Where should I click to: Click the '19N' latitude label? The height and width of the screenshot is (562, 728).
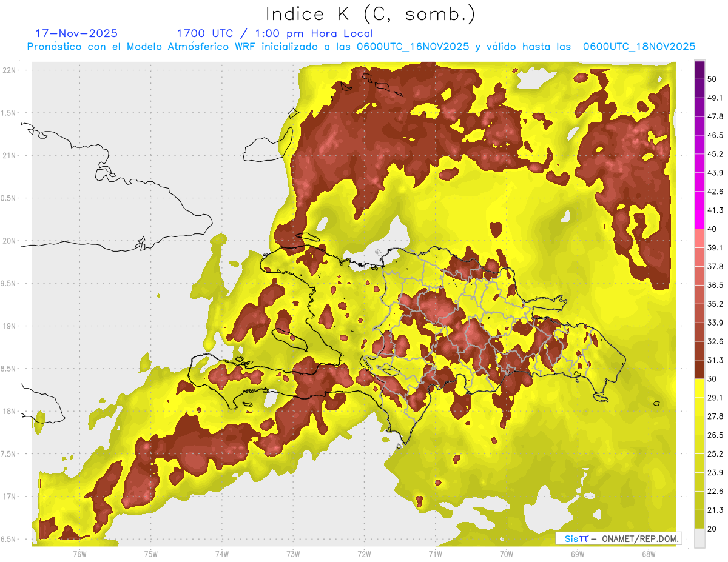[10, 326]
